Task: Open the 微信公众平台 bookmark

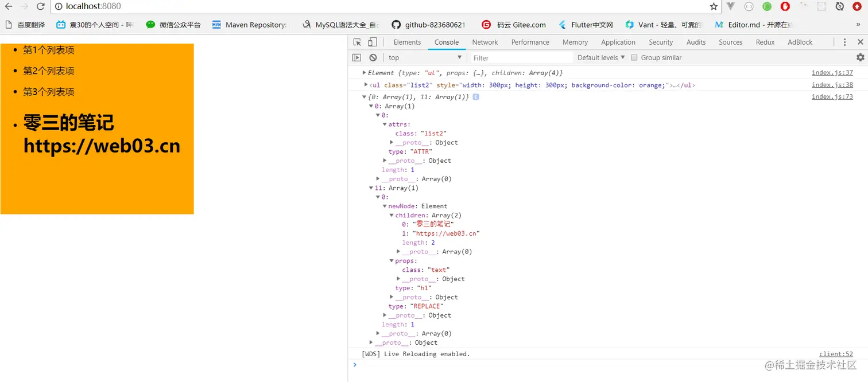Action: [x=173, y=25]
